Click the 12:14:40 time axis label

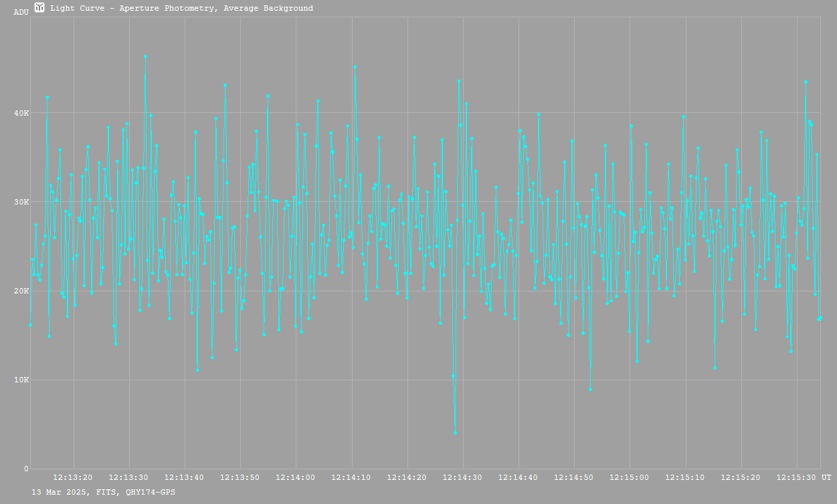pos(518,477)
